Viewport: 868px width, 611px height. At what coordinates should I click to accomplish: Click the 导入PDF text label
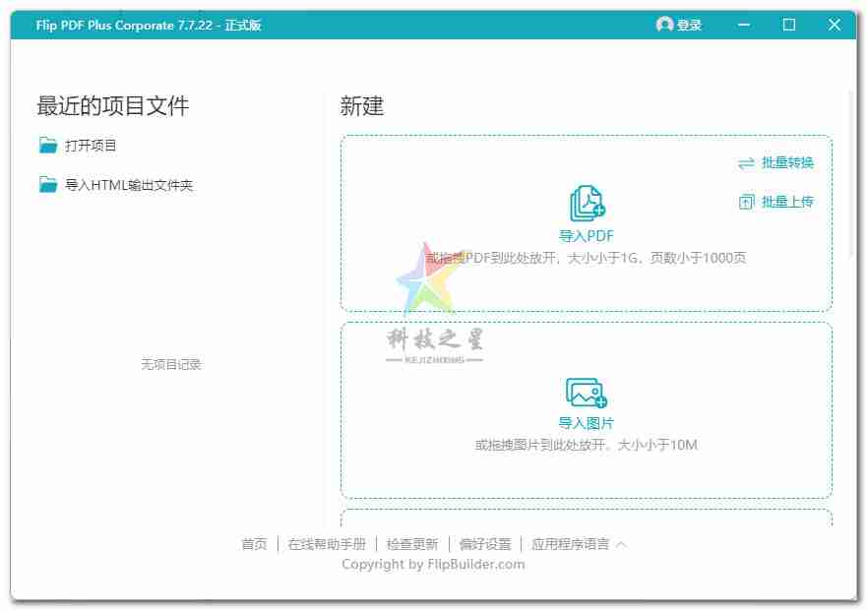point(587,236)
